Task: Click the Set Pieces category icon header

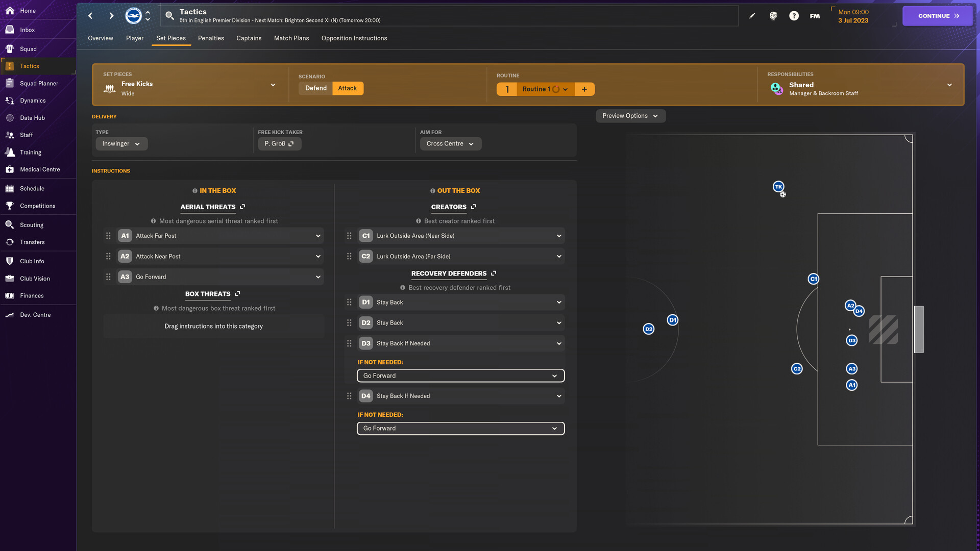Action: point(110,88)
